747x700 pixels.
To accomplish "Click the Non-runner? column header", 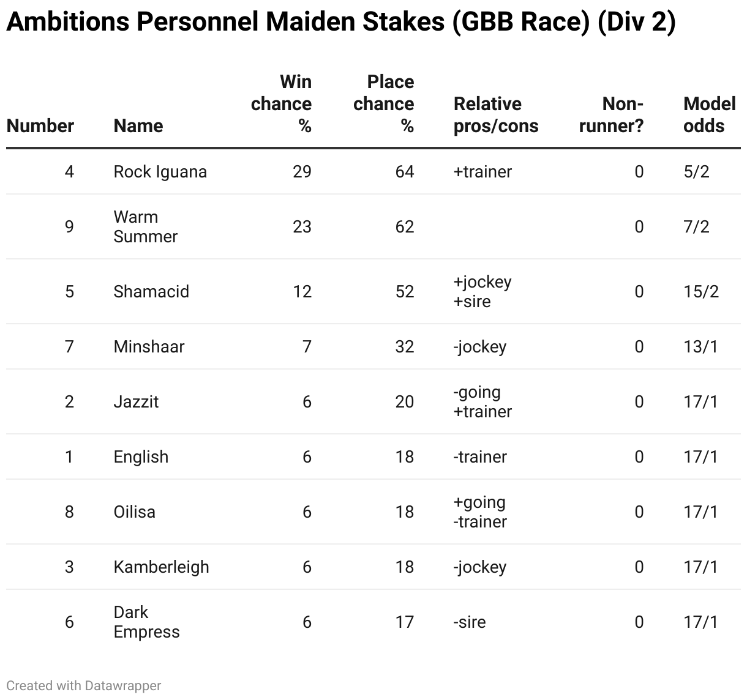I will pos(611,115).
